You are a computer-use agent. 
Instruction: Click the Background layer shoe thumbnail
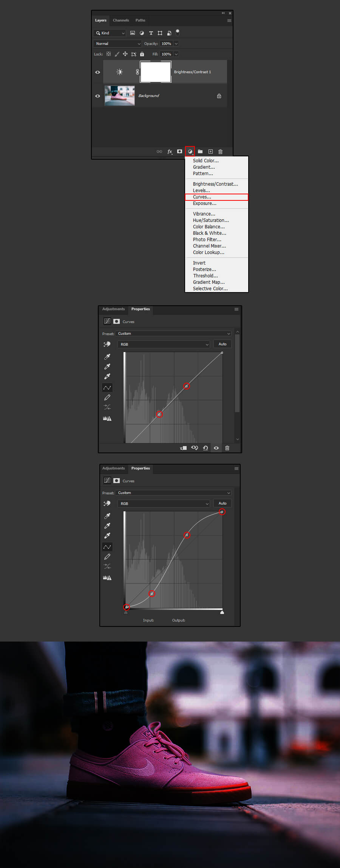tap(119, 96)
